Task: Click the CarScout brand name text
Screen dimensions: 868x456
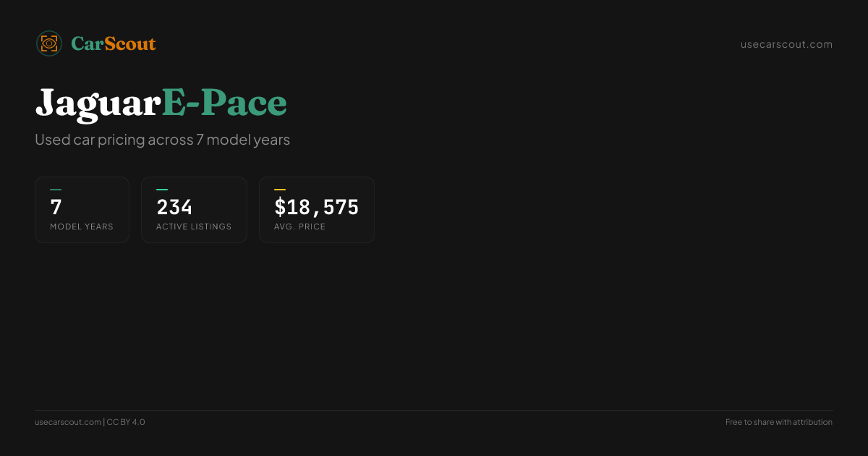Action: [113, 44]
